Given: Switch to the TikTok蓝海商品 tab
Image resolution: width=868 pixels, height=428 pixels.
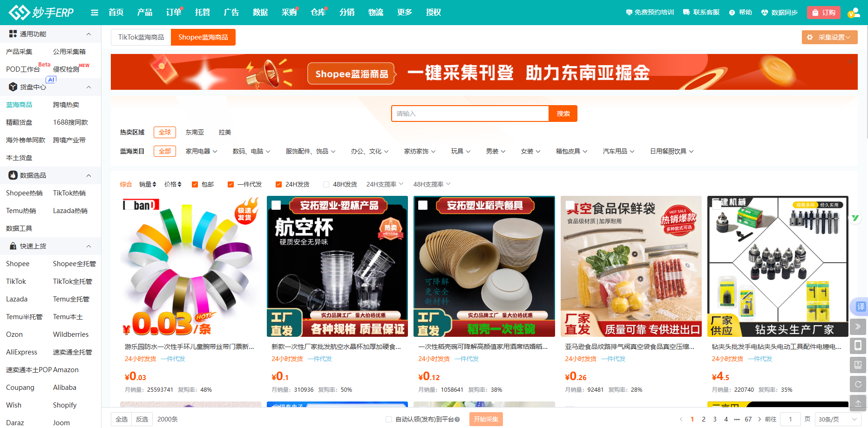Looking at the screenshot, I should [141, 37].
